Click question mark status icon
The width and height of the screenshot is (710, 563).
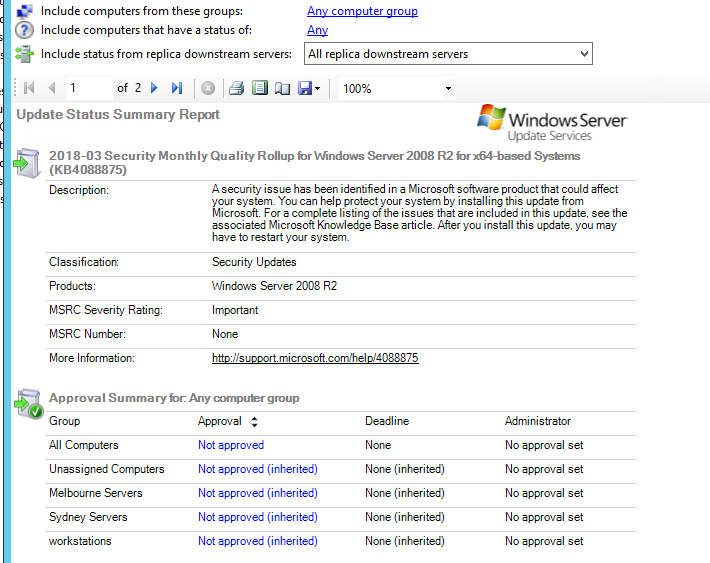tap(24, 30)
